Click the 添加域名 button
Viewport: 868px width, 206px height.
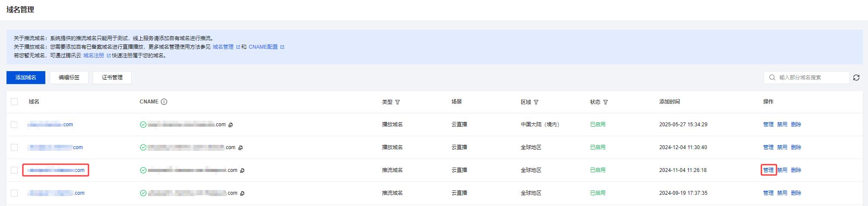[26, 78]
